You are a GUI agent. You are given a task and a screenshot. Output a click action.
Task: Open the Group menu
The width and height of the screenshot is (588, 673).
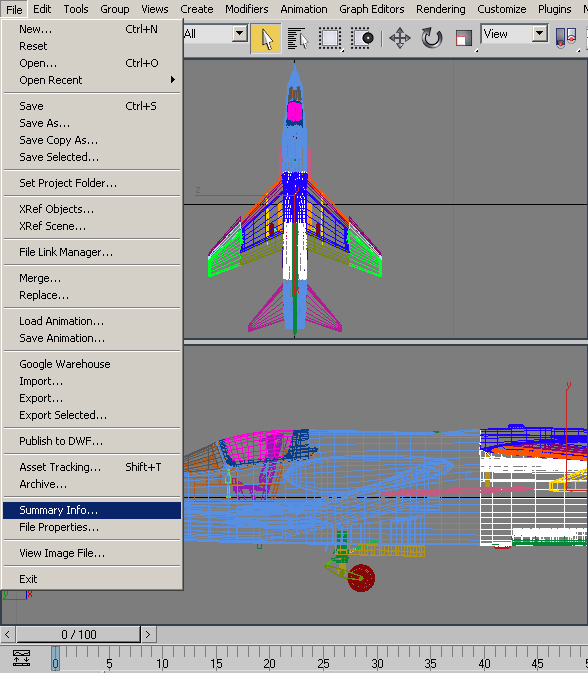[115, 9]
